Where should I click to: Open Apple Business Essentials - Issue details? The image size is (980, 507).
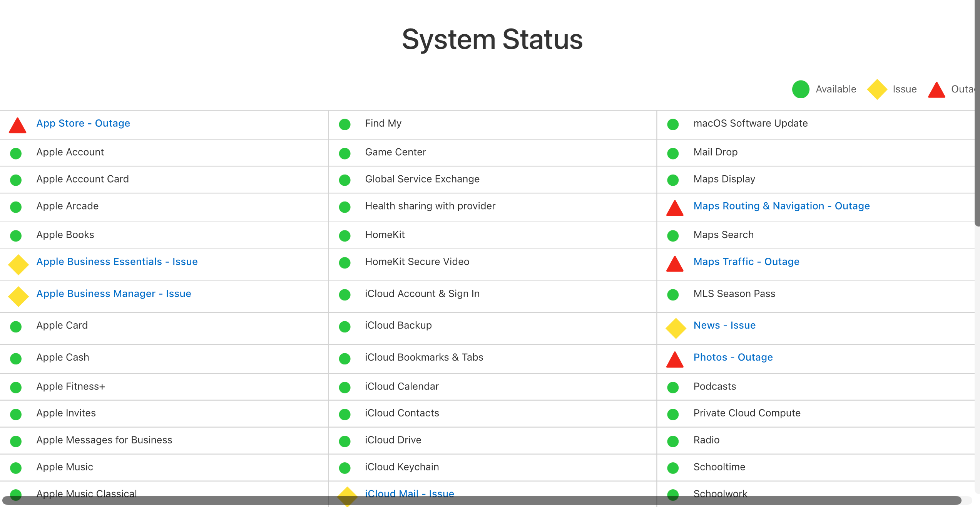point(117,262)
